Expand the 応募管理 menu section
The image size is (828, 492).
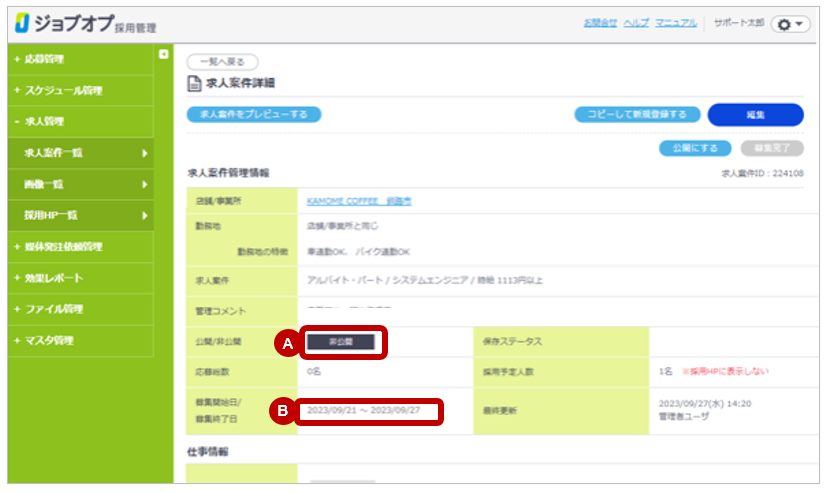[x=81, y=59]
